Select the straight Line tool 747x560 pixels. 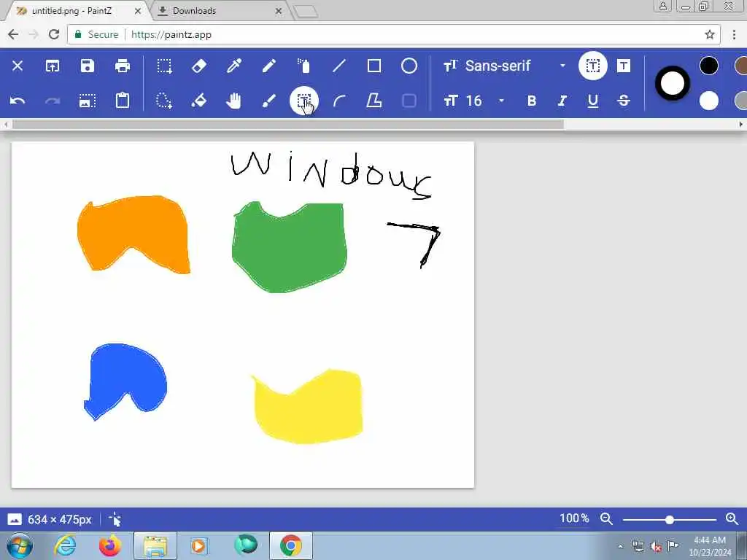(338, 66)
